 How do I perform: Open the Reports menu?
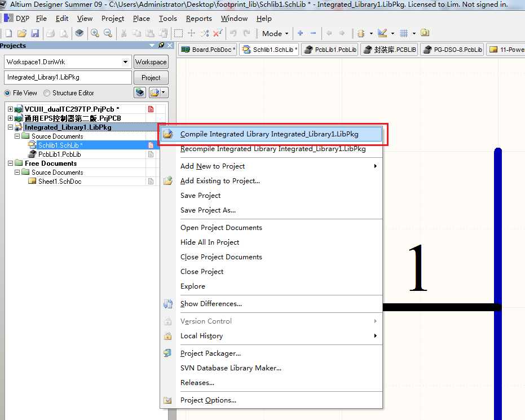tap(199, 19)
